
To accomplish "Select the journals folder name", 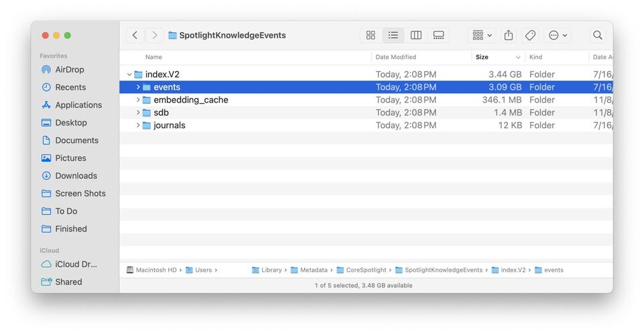I will point(169,125).
